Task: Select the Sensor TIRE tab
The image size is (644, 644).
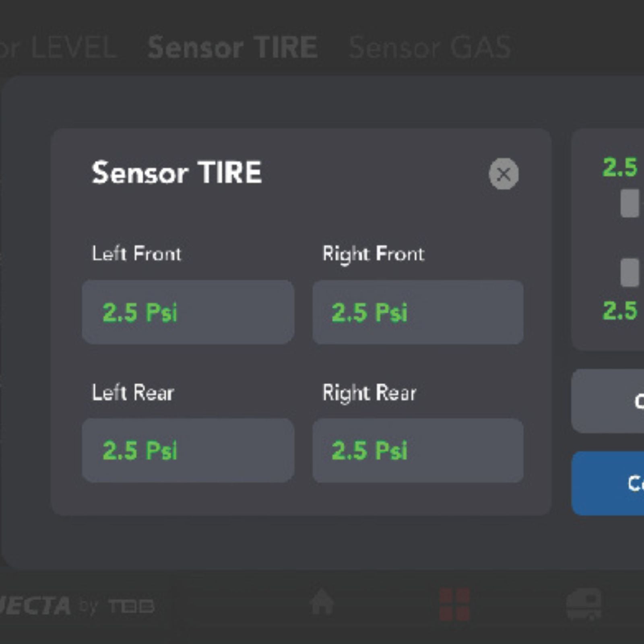Action: (x=233, y=47)
